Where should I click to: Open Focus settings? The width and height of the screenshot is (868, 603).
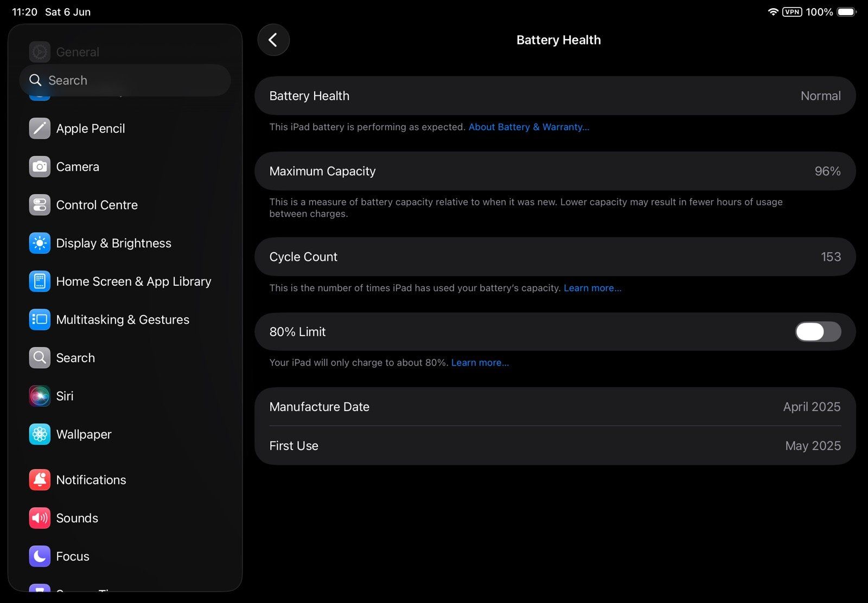(x=125, y=556)
